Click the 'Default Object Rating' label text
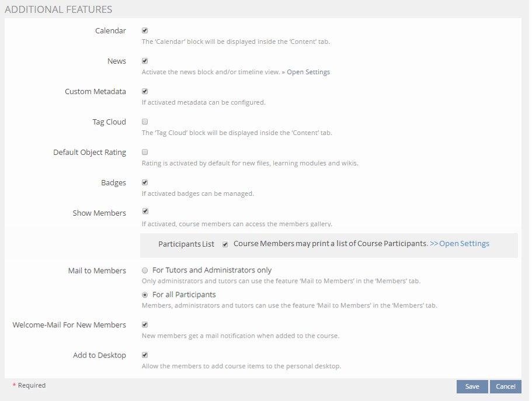Screen dimensions: 532x401 pyautogui.click(x=89, y=153)
